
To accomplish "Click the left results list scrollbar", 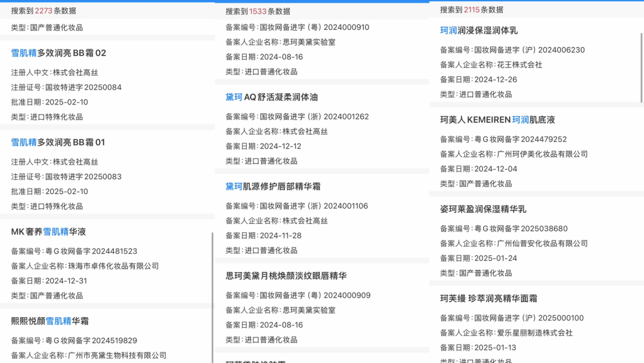I will 212,298.
